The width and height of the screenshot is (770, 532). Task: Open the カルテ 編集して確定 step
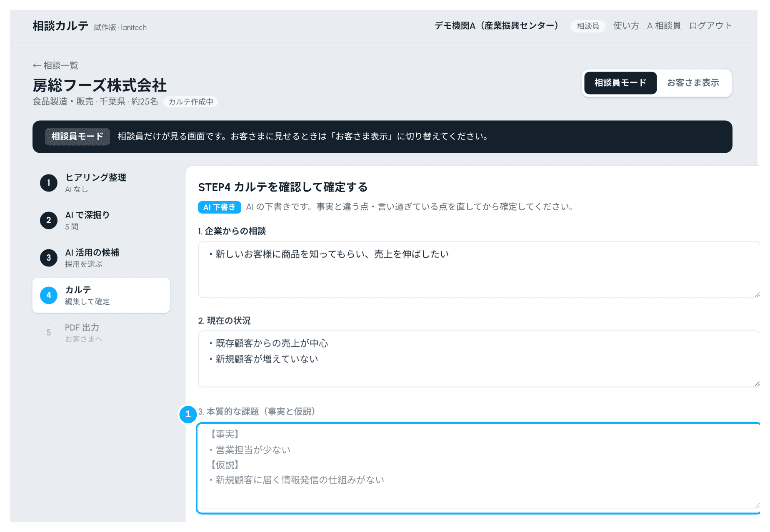tap(101, 295)
